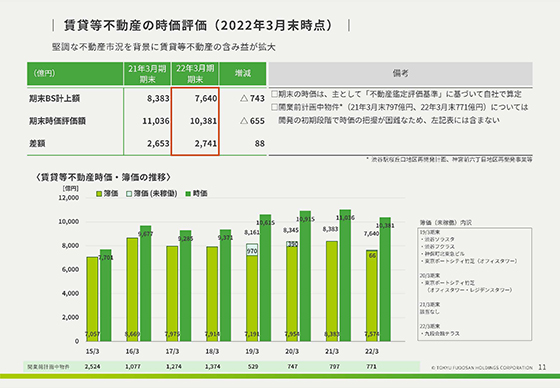Image resolution: width=560 pixels, height=388 pixels.
Task: Click data label 8,161 above 19/3 bar
Action: click(252, 233)
